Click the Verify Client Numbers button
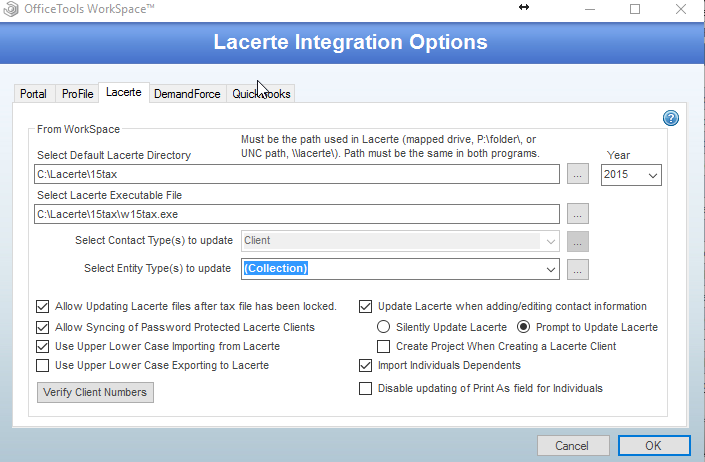Screen dimensions: 705x462 click(x=95, y=392)
